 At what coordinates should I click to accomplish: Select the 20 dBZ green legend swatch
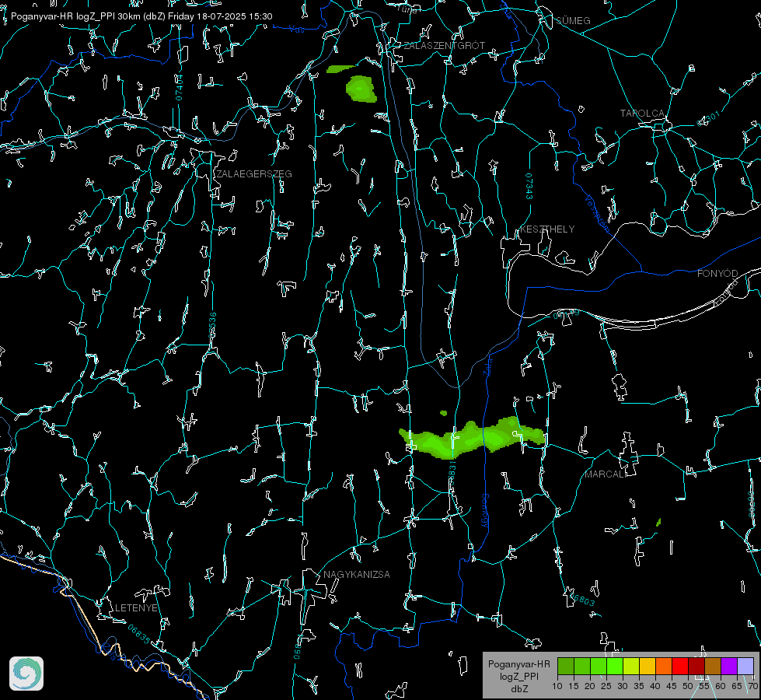tap(599, 666)
